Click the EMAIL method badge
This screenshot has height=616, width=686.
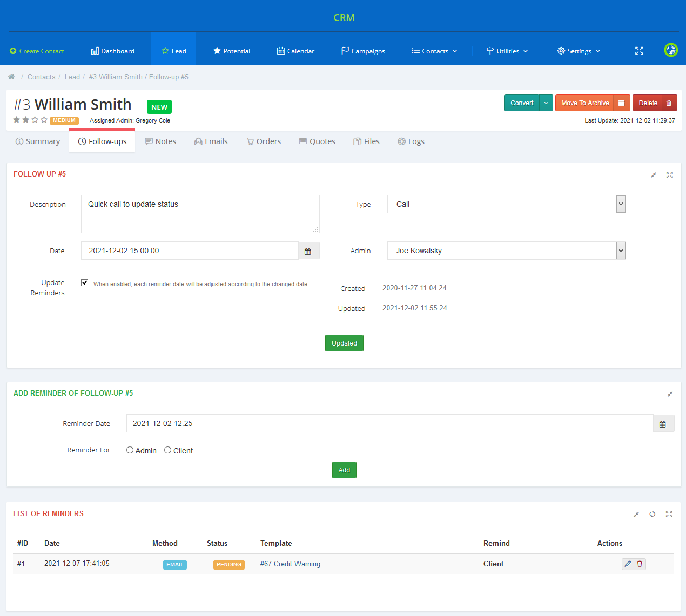[175, 565]
